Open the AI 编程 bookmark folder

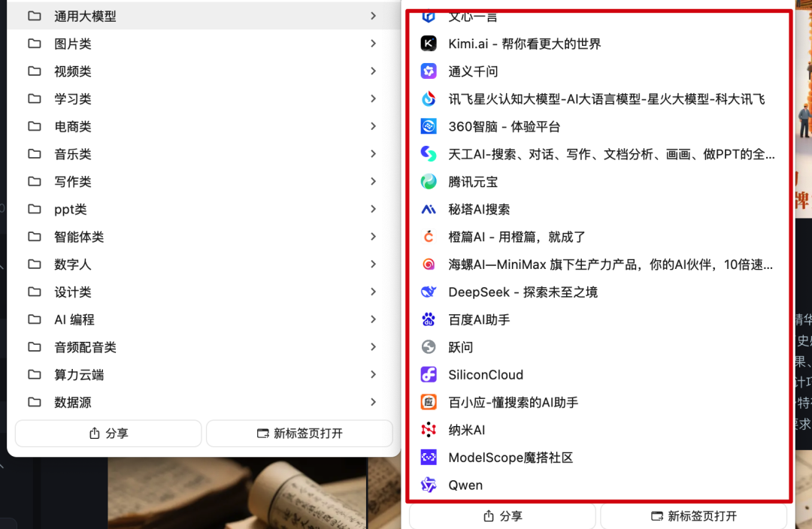(x=204, y=319)
